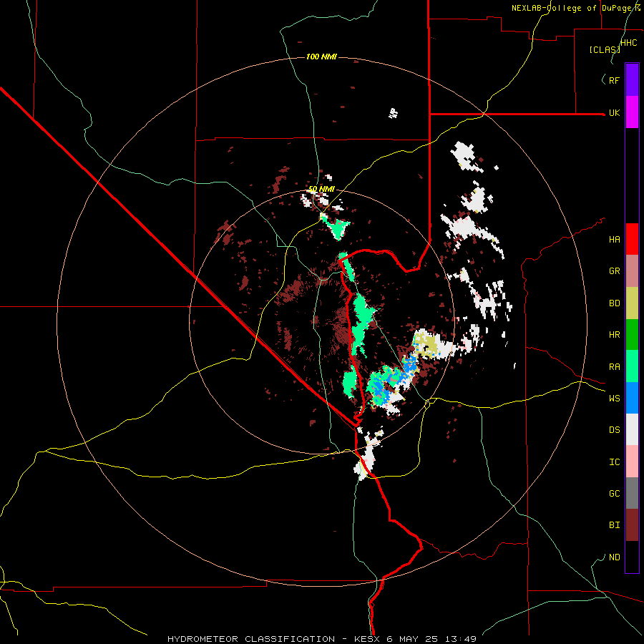Click the [CLAS] units label
The width and height of the screenshot is (644, 644).
[605, 50]
